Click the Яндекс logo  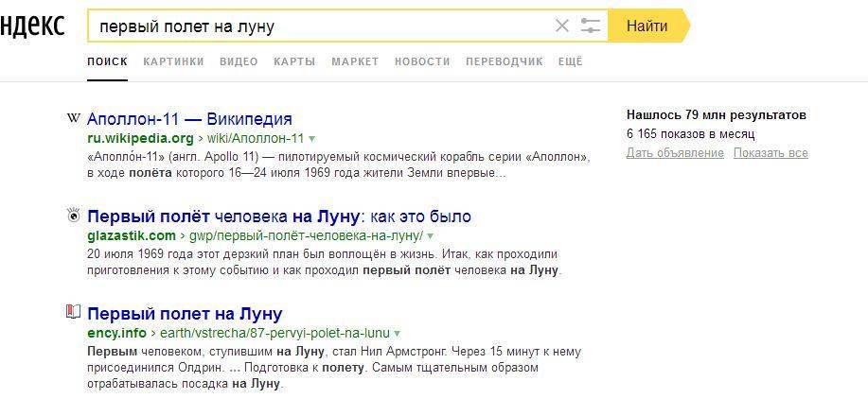click(x=30, y=26)
